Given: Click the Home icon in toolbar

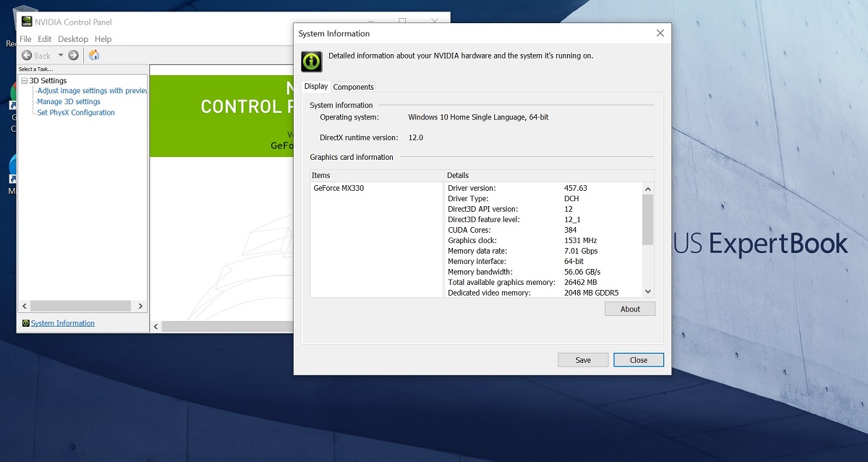Looking at the screenshot, I should pos(94,56).
